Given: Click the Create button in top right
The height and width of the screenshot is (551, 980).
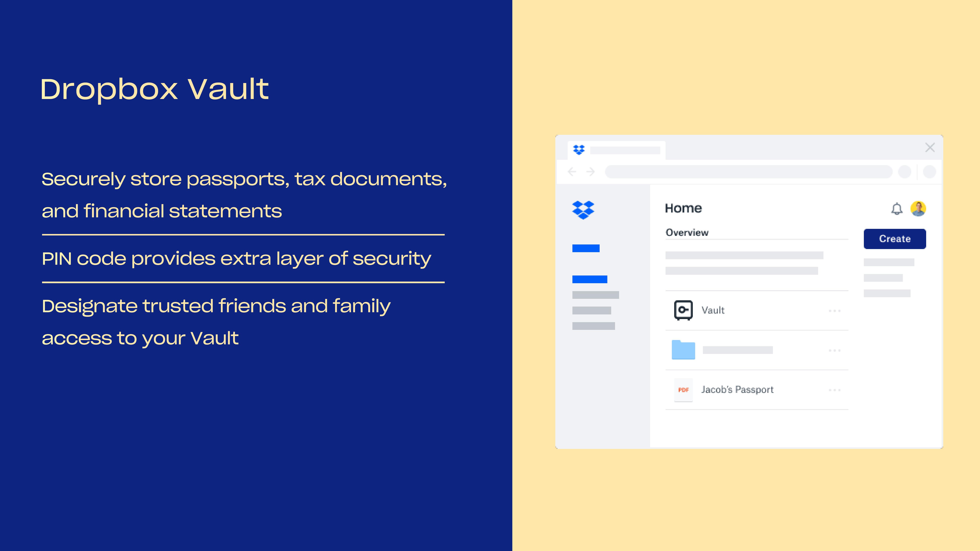Looking at the screenshot, I should (895, 238).
